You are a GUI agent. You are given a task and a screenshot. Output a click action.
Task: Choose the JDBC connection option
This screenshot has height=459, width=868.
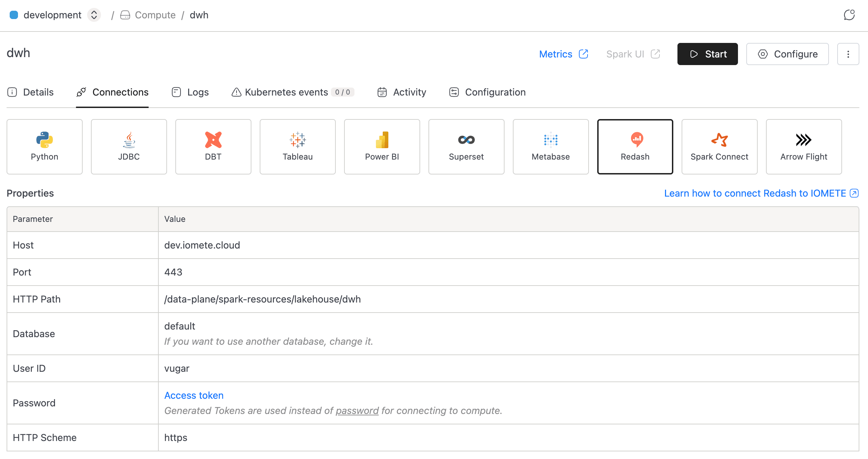[x=129, y=147]
